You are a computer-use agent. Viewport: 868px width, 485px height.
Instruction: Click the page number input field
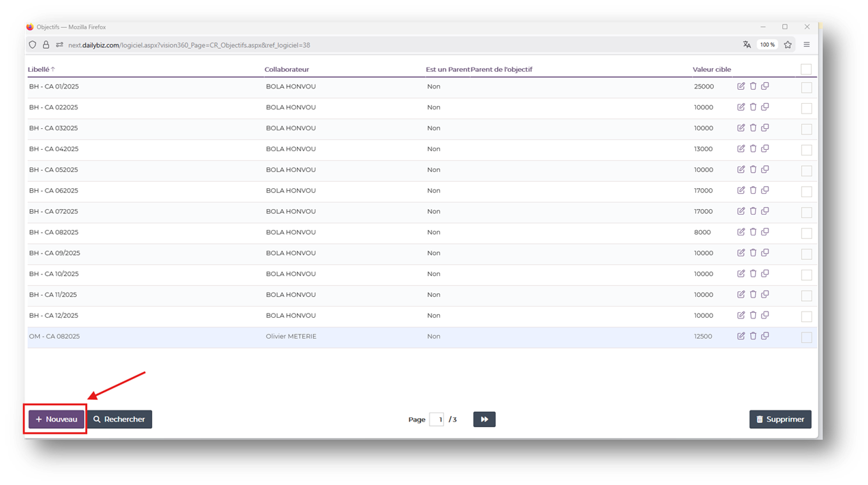click(436, 419)
